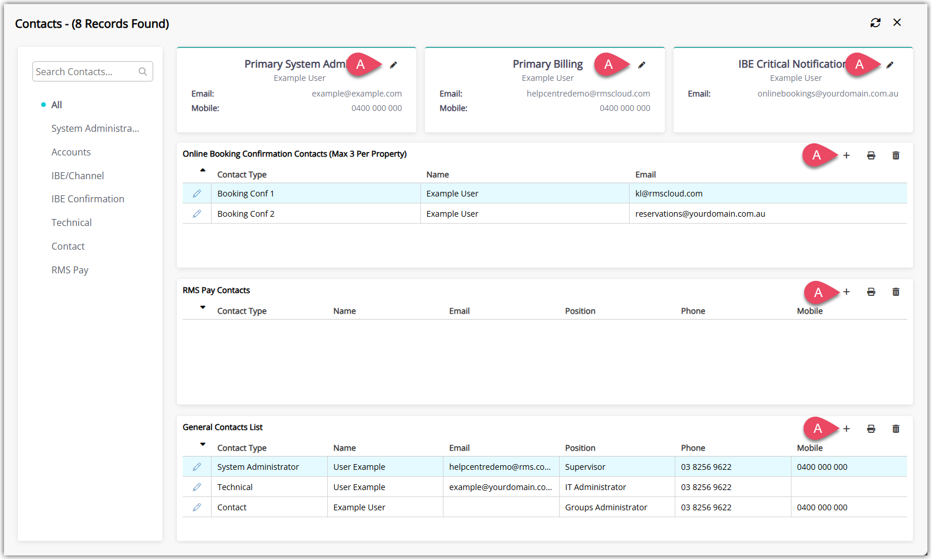This screenshot has height=560, width=932.
Task: Sort RMS Pay table by Phone
Action: coord(693,311)
